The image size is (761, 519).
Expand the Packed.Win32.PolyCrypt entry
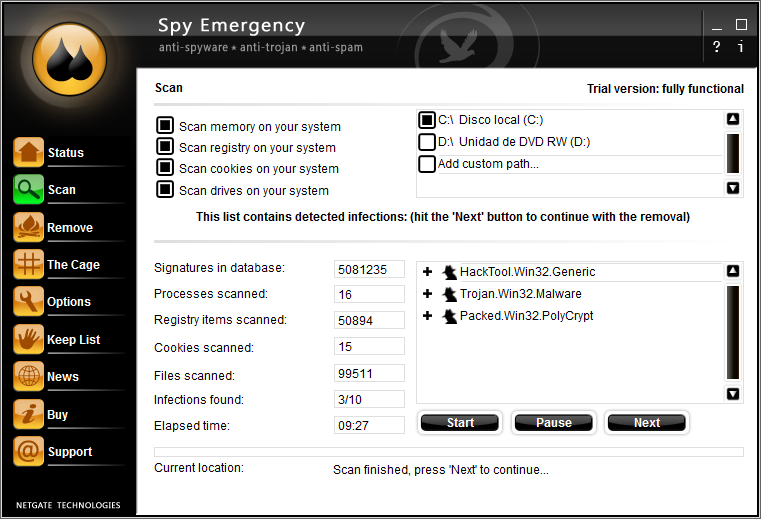click(428, 316)
